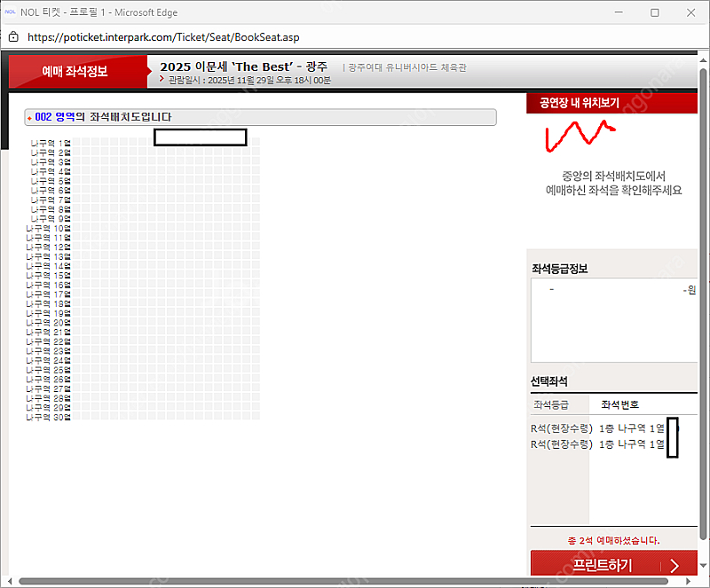The image size is (710, 588).
Task: Click the venue name 광주여대 유니버시아드 체육관
Action: [407, 67]
